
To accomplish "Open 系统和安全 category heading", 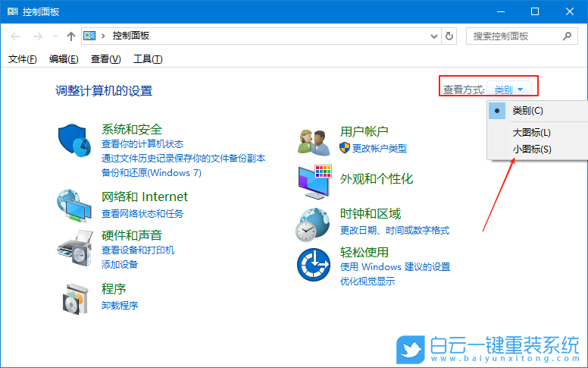I will (132, 129).
